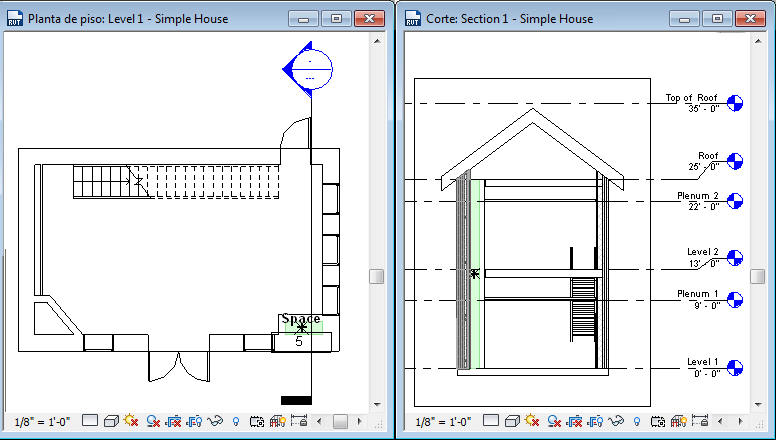Select the blue section head marker in plan view
The image size is (776, 440).
308,69
